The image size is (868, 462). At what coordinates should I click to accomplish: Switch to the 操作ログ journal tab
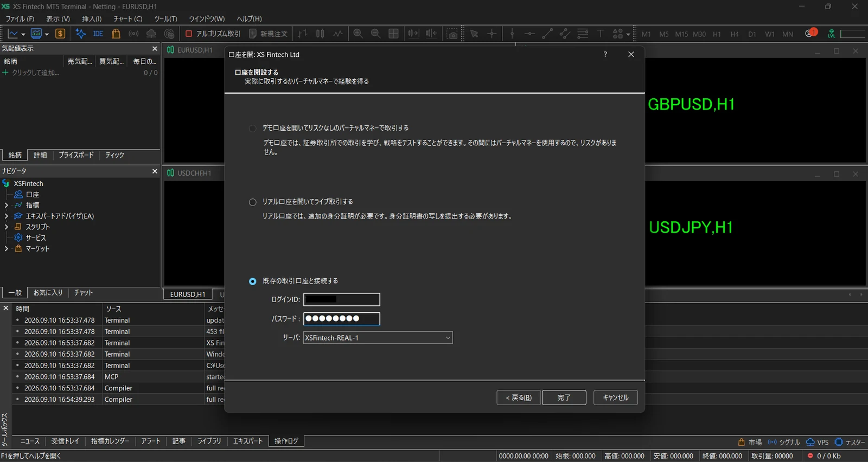click(x=286, y=441)
